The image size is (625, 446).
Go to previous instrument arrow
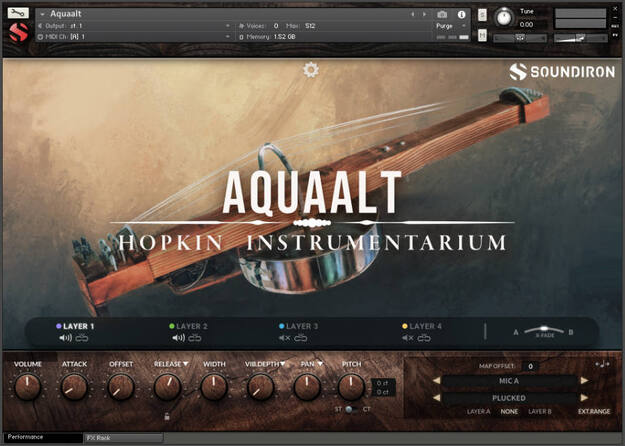tap(413, 14)
